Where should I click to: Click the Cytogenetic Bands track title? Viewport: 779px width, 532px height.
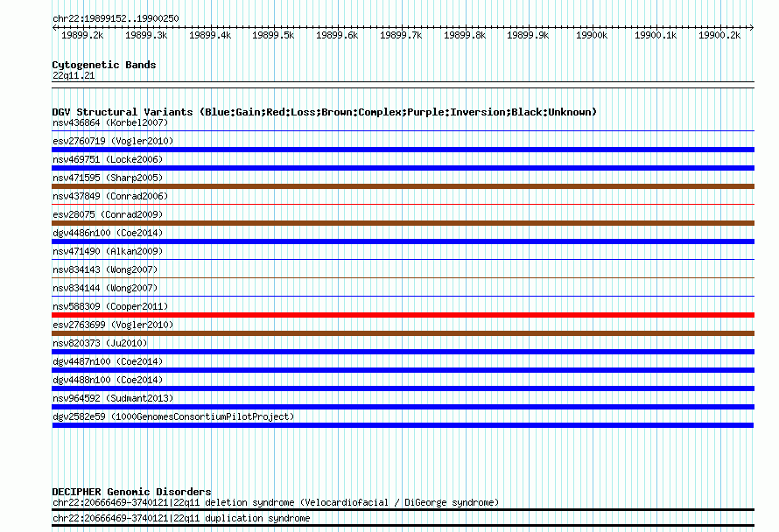click(104, 65)
